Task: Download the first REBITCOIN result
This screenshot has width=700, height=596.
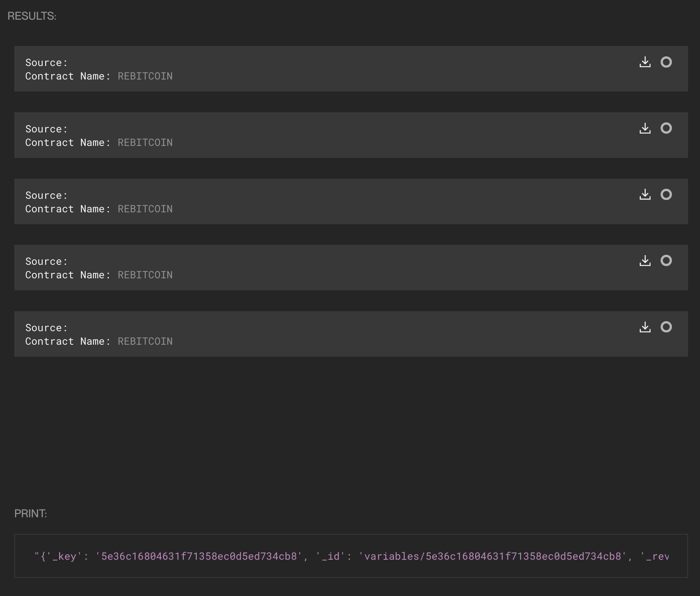Action: tap(645, 62)
